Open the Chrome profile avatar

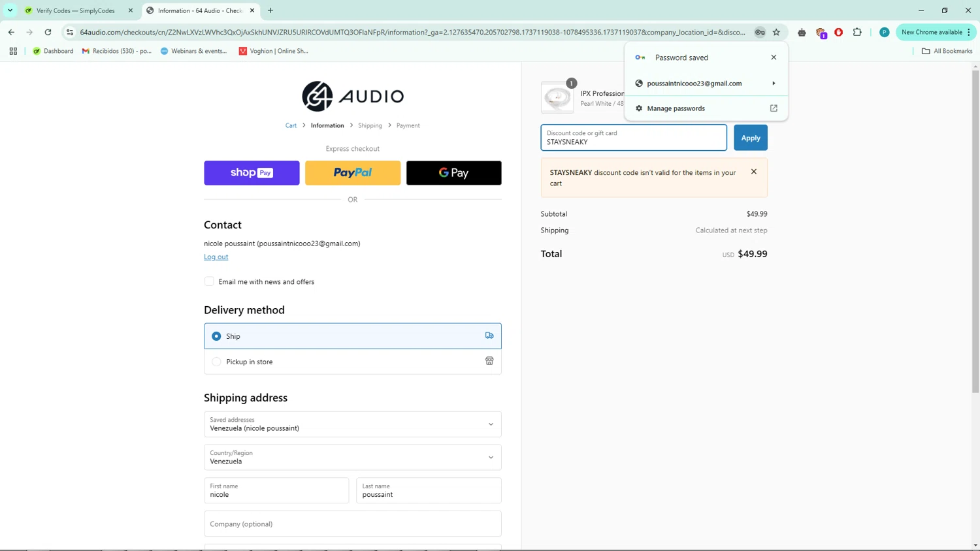point(884,32)
